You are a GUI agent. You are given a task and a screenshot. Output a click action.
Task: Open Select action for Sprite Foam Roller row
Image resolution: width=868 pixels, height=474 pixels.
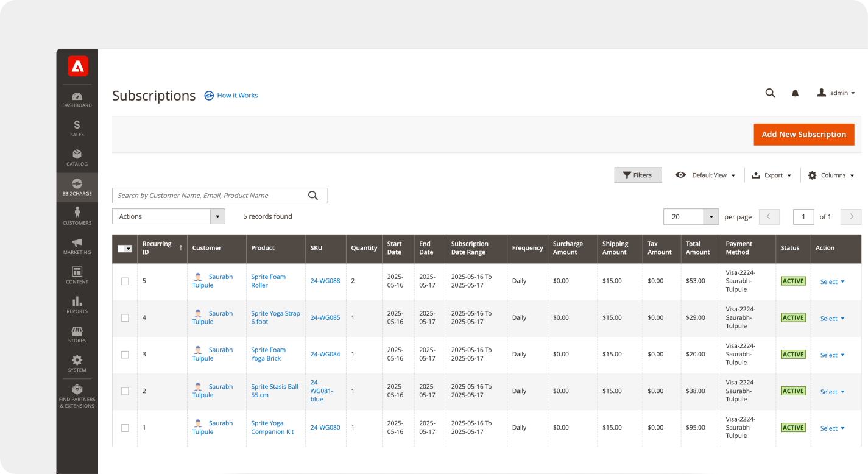click(x=832, y=281)
